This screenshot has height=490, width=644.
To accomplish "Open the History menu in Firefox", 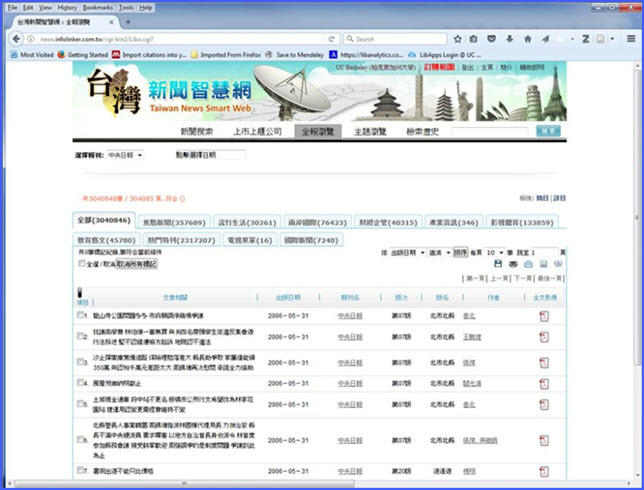I will pos(67,7).
